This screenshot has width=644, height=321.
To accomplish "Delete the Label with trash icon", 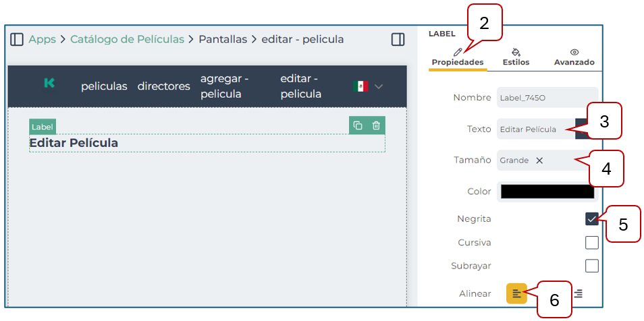I will pos(377,125).
